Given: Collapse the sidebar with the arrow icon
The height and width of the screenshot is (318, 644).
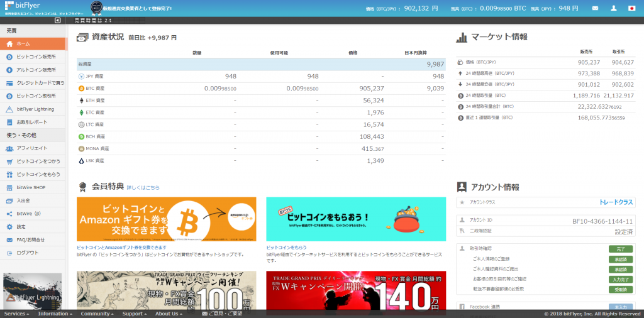Looking at the screenshot, I should pyautogui.click(x=58, y=20).
